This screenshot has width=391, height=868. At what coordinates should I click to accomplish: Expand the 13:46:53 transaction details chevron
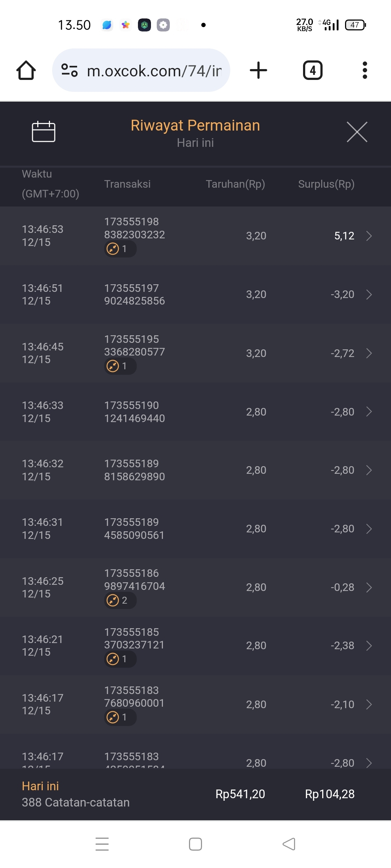[x=369, y=236]
